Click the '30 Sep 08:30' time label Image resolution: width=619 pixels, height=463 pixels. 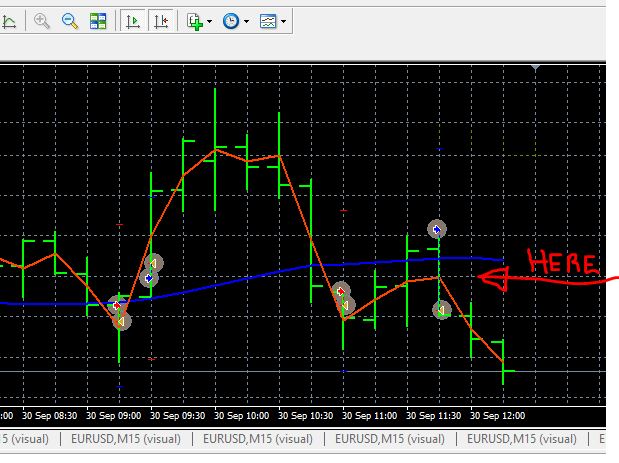[50, 416]
